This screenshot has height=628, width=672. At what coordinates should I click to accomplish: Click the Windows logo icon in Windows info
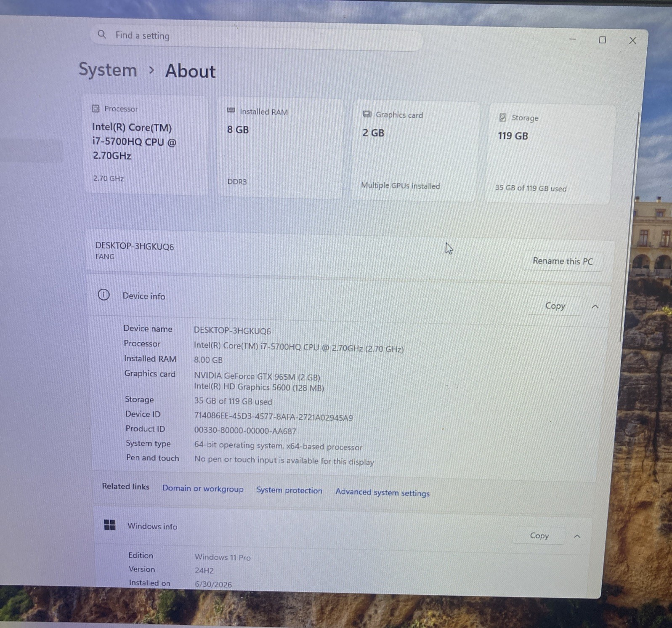pos(109,524)
